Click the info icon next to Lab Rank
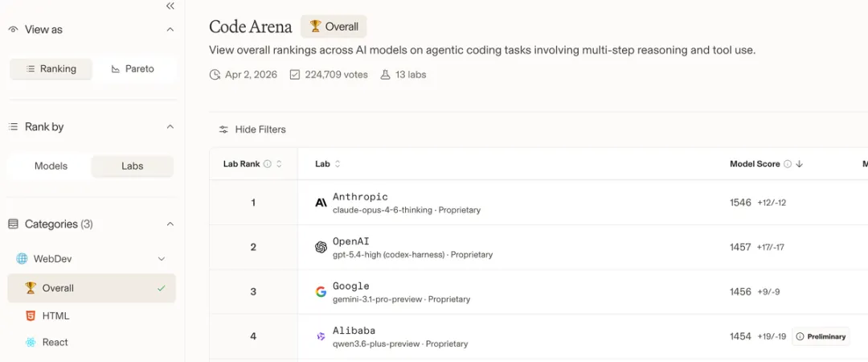The width and height of the screenshot is (868, 362). click(268, 164)
